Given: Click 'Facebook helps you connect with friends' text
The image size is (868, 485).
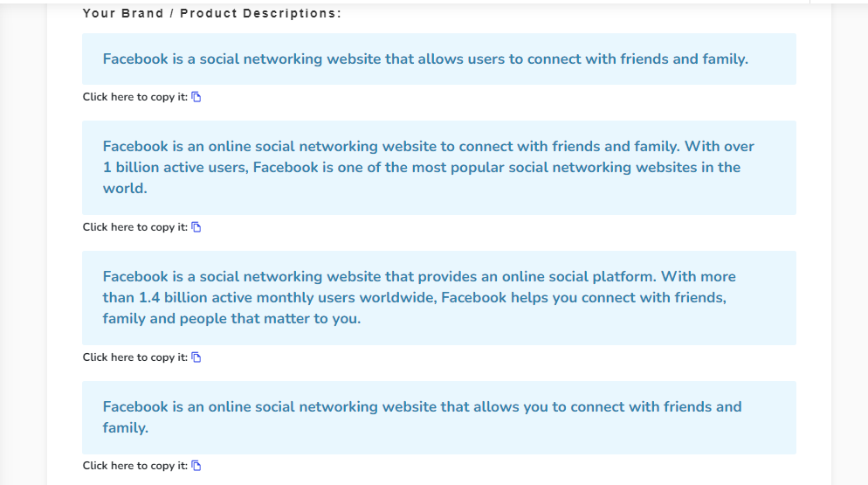Looking at the screenshot, I should point(583,298).
